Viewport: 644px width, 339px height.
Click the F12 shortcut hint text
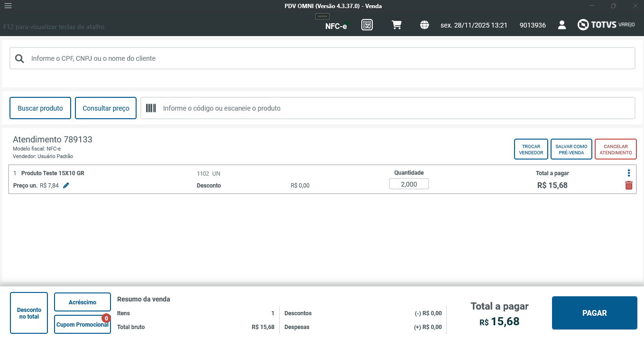(x=54, y=27)
